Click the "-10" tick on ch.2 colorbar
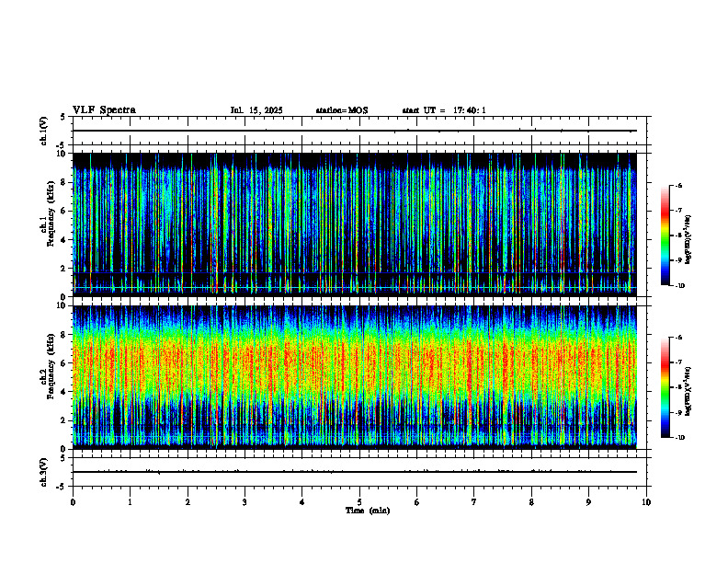Viewport: 728px width, 563px height. (680, 438)
